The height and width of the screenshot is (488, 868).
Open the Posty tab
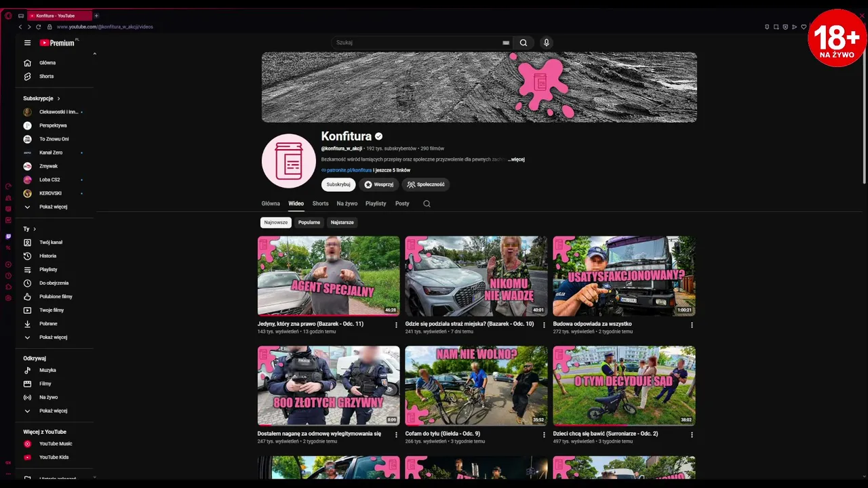tap(402, 203)
